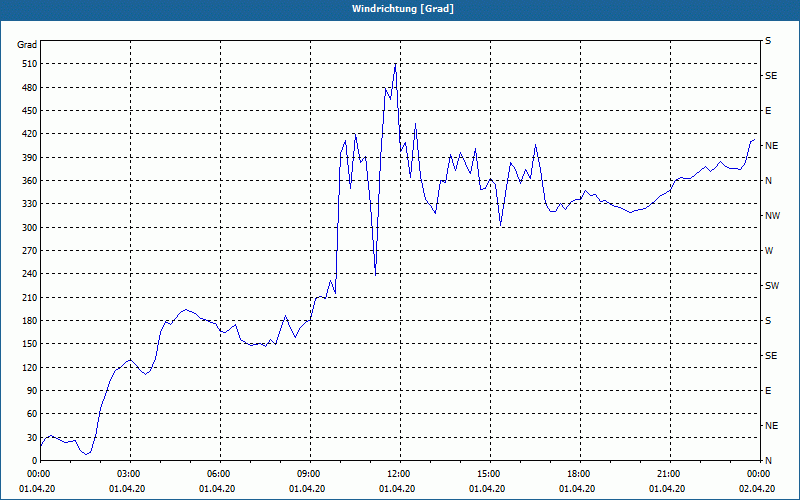This screenshot has width=800, height=500.
Task: Click the 00:00 label above 02.04.20
Action: 760,474
